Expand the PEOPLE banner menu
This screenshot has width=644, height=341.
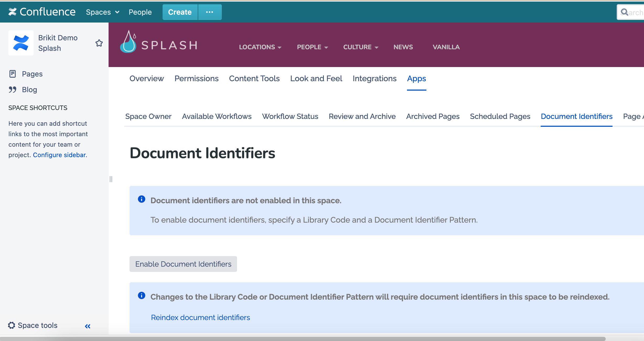click(312, 47)
